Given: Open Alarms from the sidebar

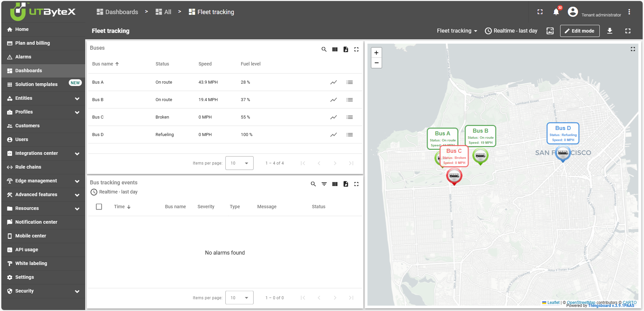Looking at the screenshot, I should pyautogui.click(x=23, y=57).
